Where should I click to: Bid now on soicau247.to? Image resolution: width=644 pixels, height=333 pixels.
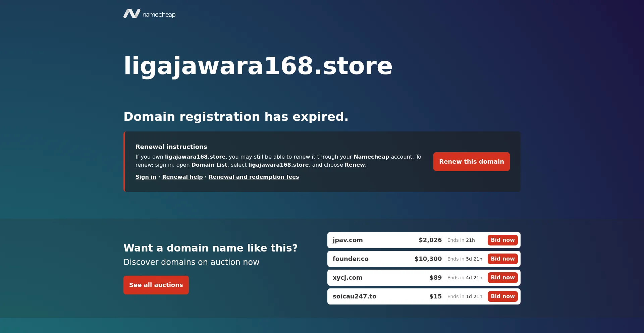pos(502,296)
